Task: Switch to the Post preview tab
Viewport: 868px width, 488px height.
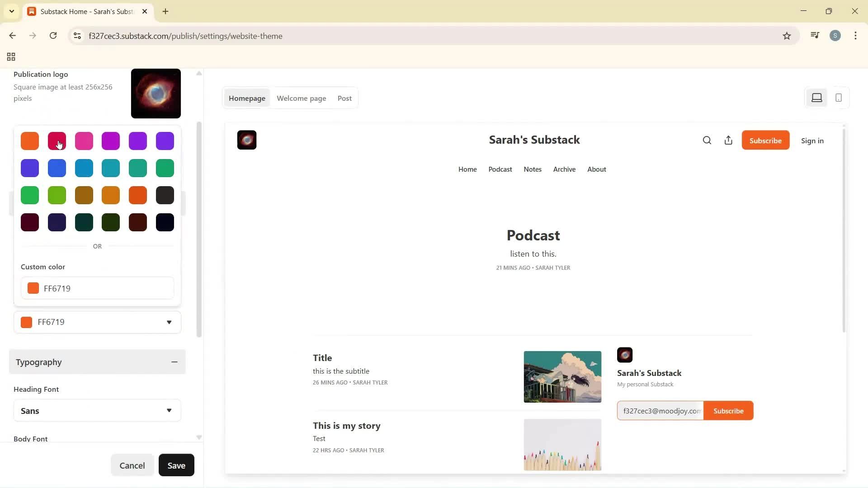Action: [344, 98]
